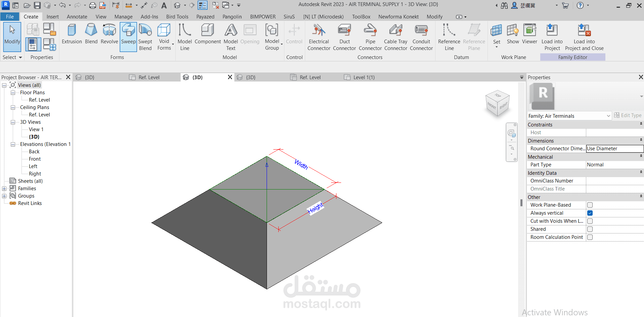Collapse the Constraints properties section
This screenshot has width=644, height=317.
pyautogui.click(x=641, y=124)
